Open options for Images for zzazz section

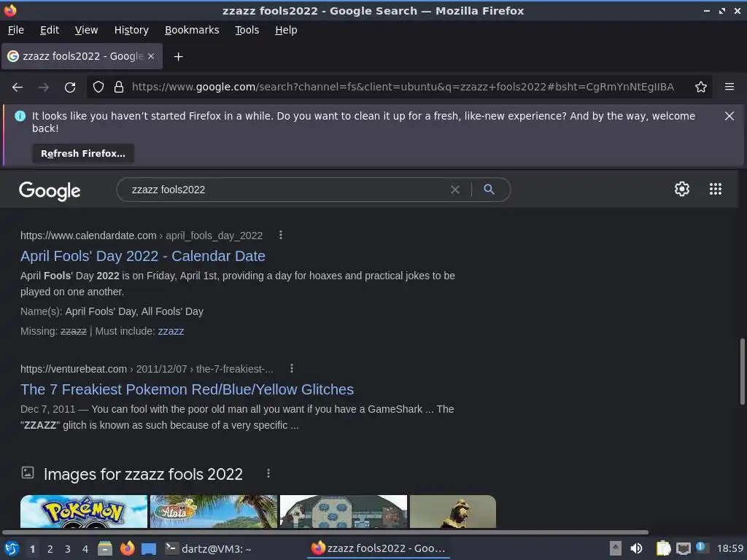coord(268,473)
